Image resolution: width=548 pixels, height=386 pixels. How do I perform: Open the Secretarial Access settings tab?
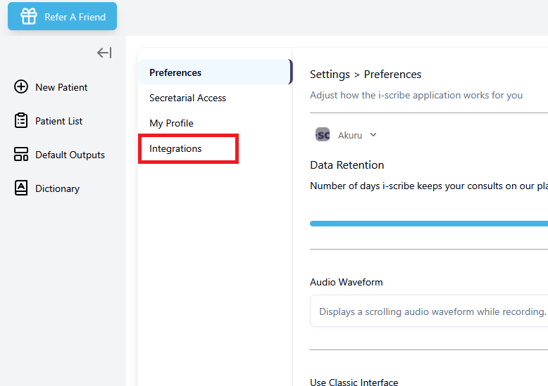(188, 98)
